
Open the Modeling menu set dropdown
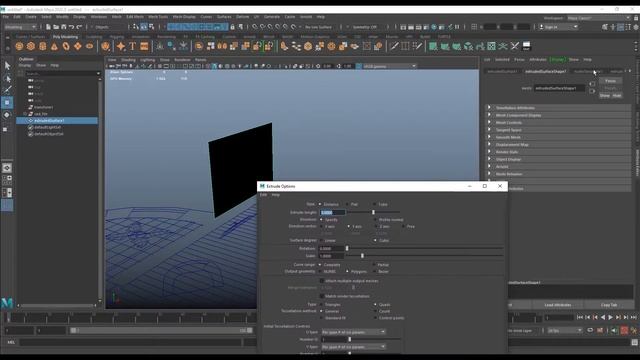(x=20, y=27)
